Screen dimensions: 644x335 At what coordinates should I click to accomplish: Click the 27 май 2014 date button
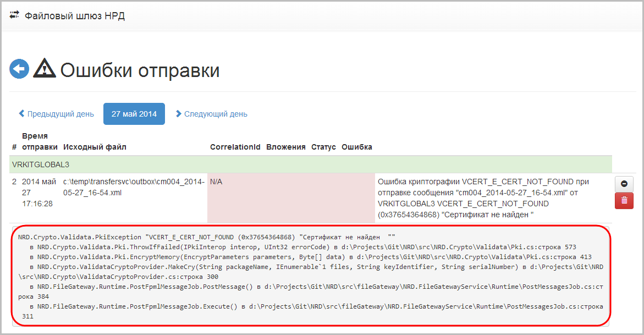(134, 114)
